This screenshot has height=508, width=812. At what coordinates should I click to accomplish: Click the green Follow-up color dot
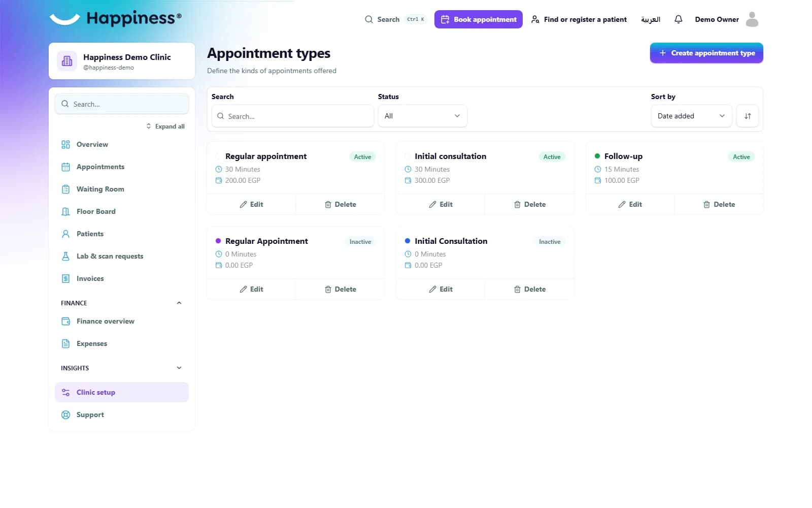[597, 156]
